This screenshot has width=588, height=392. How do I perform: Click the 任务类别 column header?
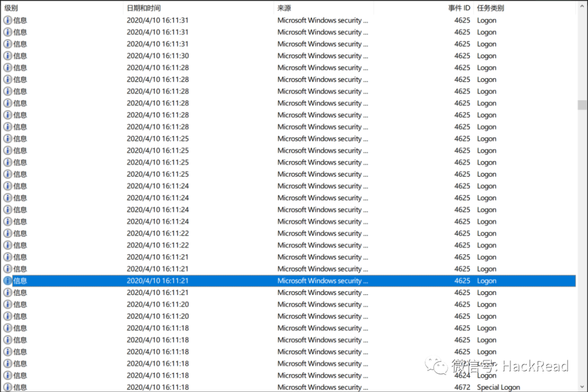(491, 8)
